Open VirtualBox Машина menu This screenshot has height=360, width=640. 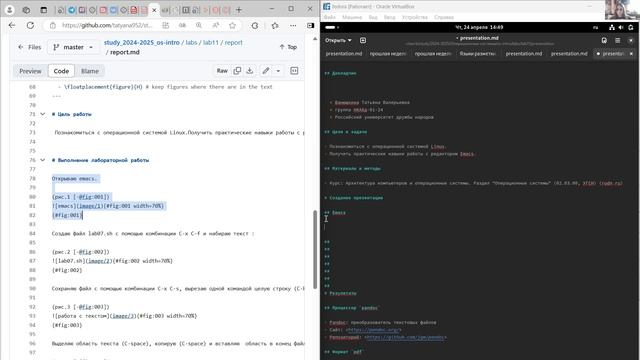click(x=352, y=18)
